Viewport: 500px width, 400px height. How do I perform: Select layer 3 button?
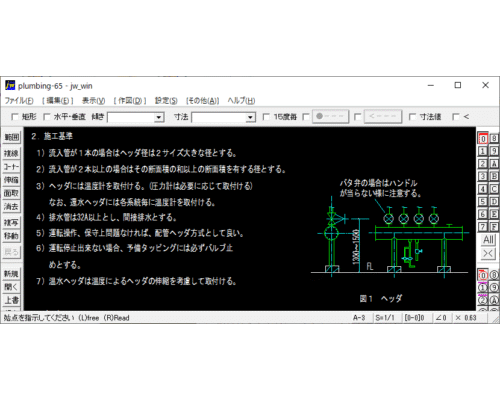[x=483, y=176]
